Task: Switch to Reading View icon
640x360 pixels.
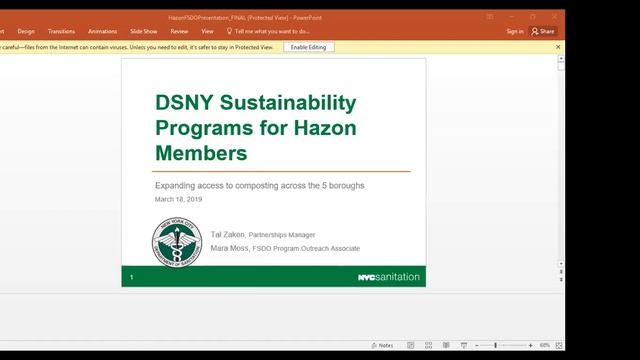Action: coord(446,345)
